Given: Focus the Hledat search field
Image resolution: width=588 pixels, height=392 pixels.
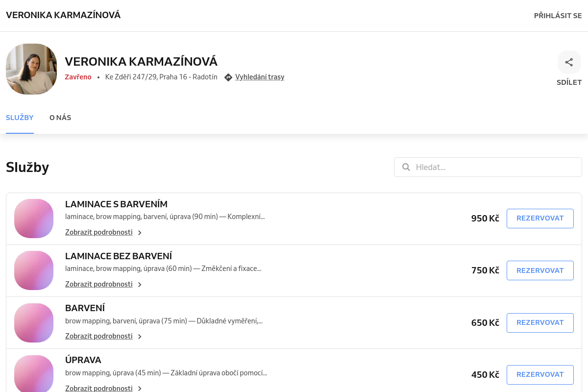Looking at the screenshot, I should pyautogui.click(x=488, y=167).
